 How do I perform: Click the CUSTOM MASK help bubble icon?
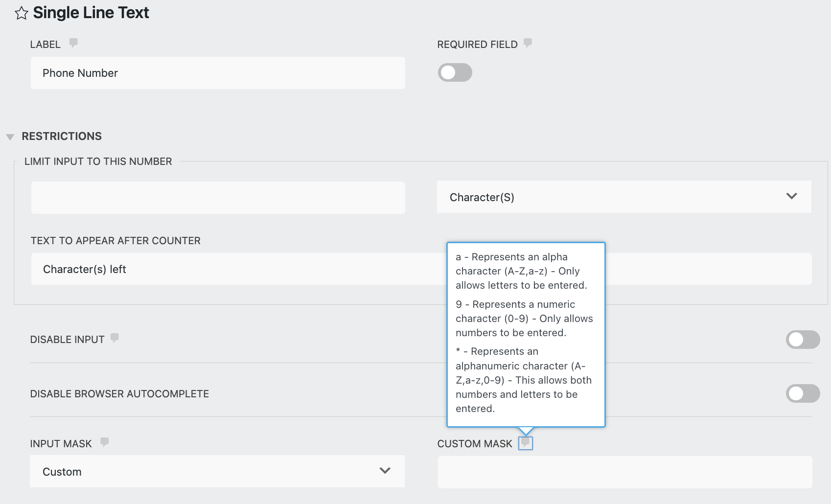click(525, 443)
